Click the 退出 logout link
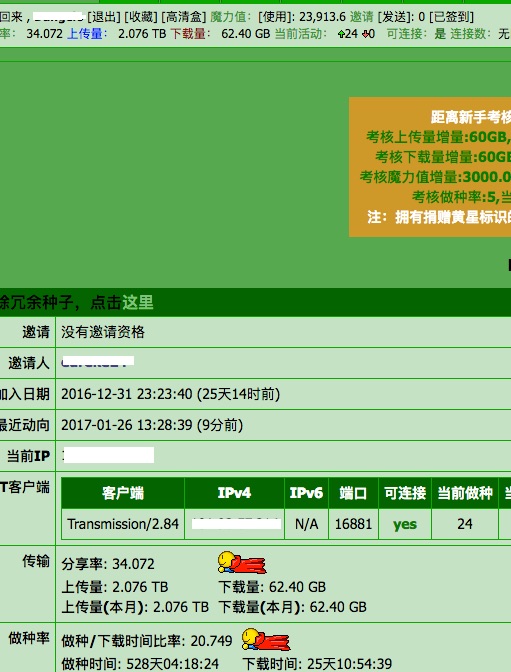 (x=104, y=17)
